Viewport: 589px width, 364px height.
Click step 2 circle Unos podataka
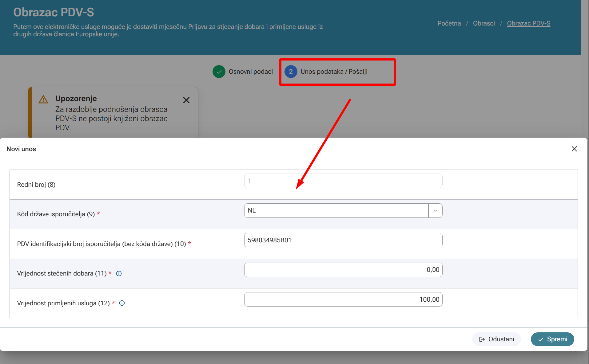coord(291,72)
